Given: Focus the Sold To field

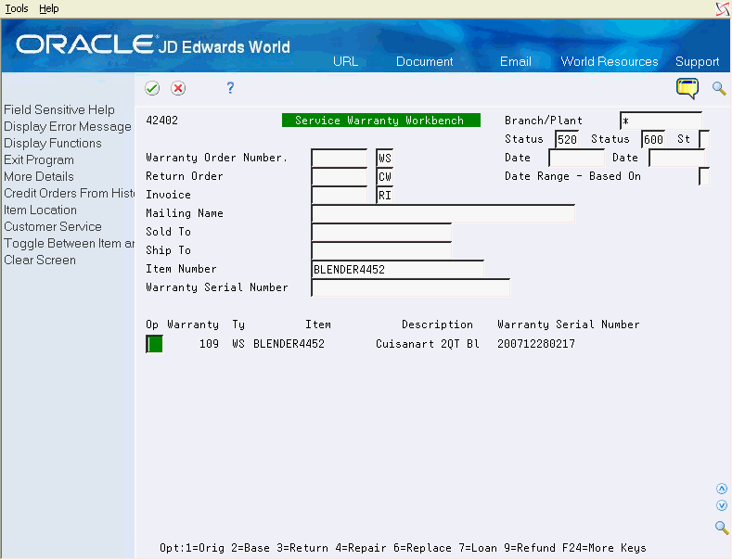Looking at the screenshot, I should [381, 232].
